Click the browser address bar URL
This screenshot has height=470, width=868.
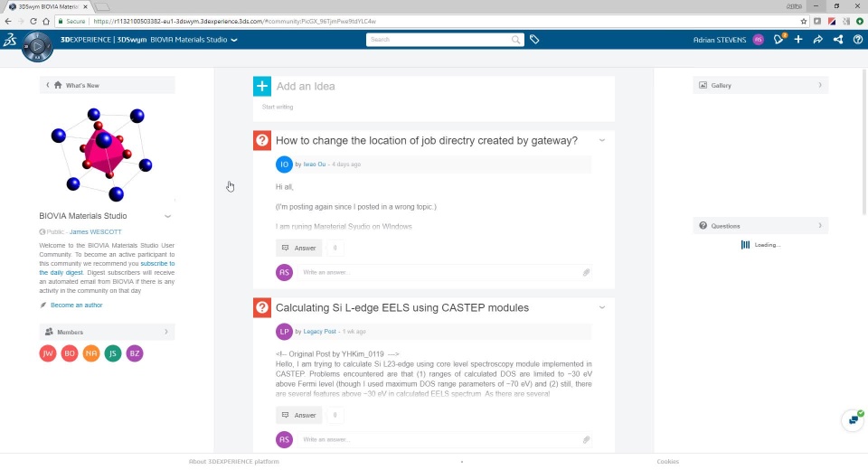(235, 21)
